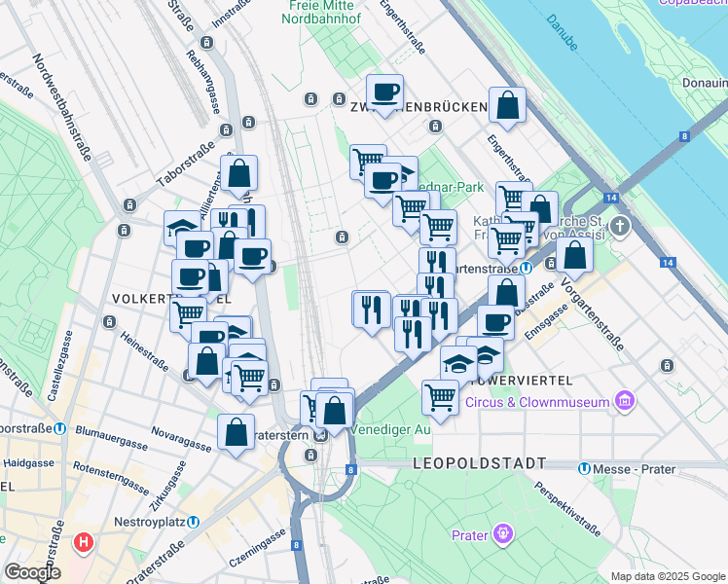This screenshot has height=584, width=728.
Task: Click the shopping bag marker near Novaragasse
Action: pos(236,433)
